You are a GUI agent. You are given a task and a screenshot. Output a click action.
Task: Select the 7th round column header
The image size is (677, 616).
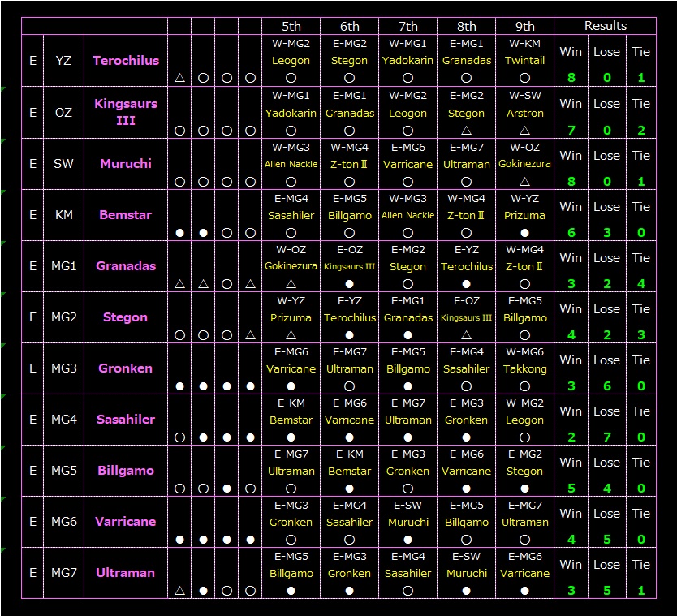pos(408,26)
